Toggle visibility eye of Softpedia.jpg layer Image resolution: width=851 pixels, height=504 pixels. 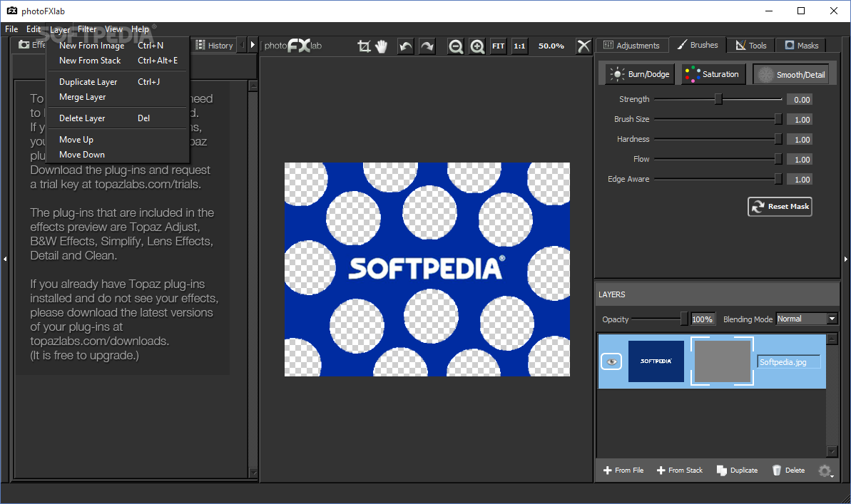pyautogui.click(x=611, y=362)
